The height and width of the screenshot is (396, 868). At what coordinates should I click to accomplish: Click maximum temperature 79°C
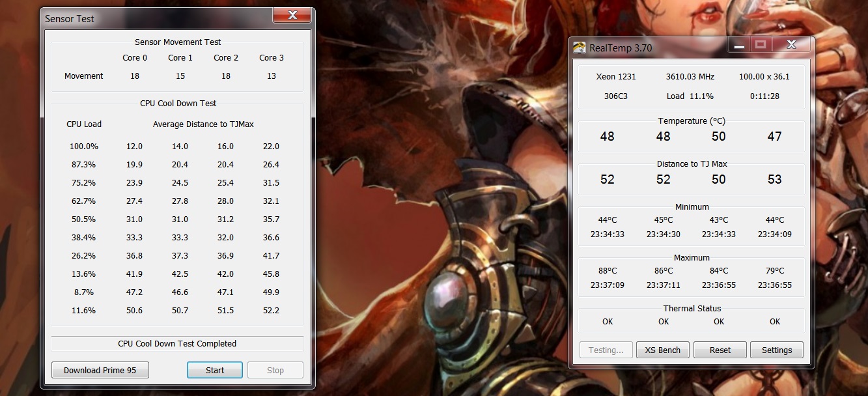[774, 270]
